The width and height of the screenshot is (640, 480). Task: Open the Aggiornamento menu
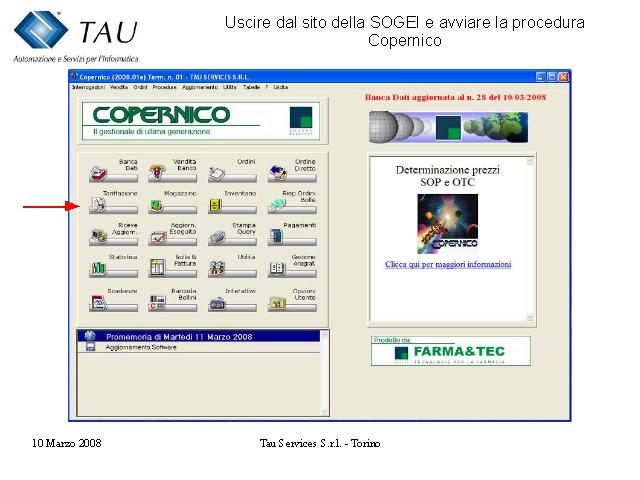click(x=200, y=87)
